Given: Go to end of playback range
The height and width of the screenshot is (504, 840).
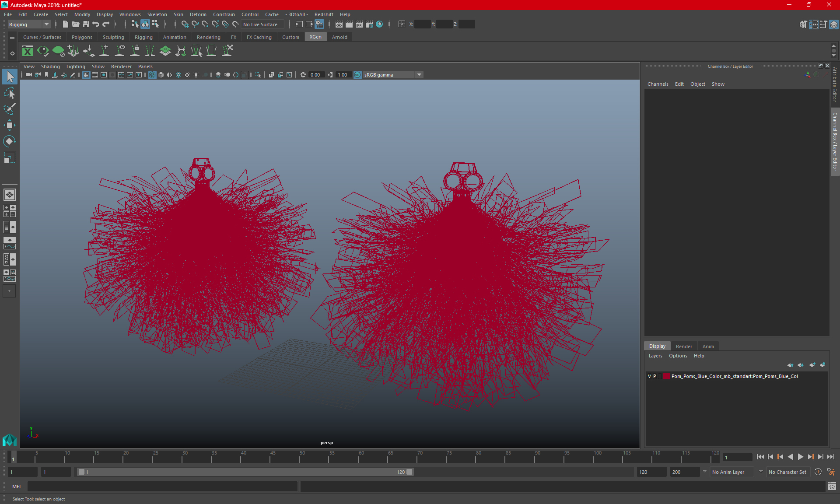Looking at the screenshot, I should point(831,457).
